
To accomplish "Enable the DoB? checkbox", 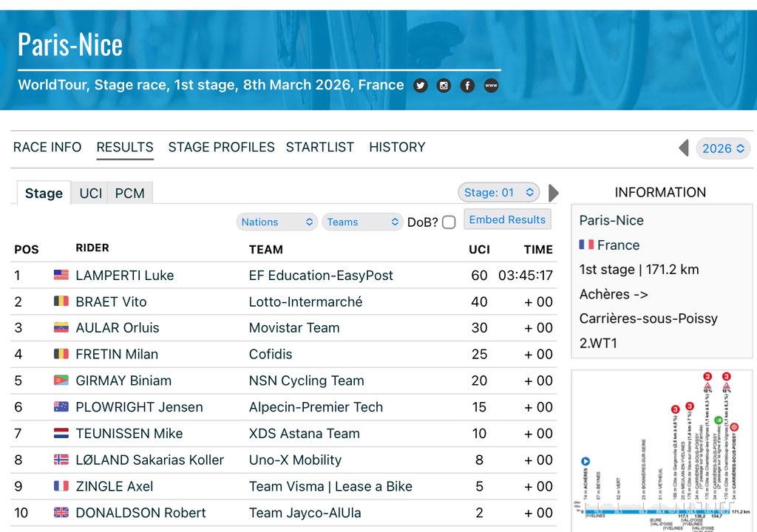I will point(449,222).
